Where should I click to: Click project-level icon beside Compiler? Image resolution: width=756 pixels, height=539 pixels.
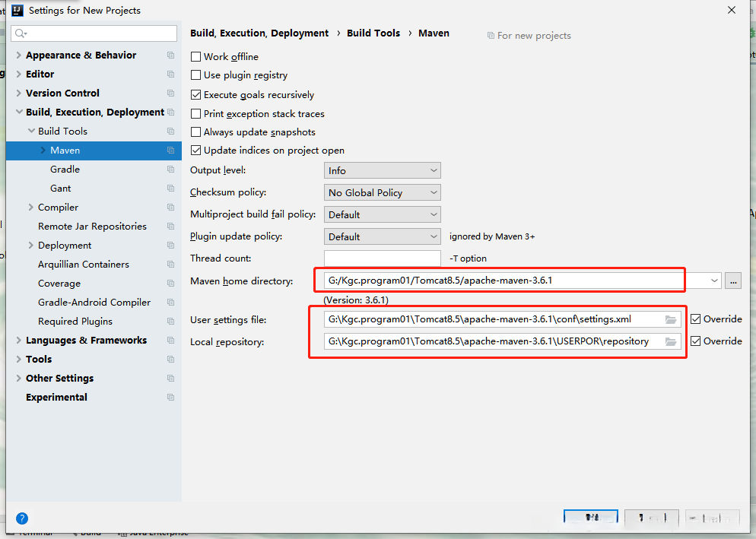point(170,208)
